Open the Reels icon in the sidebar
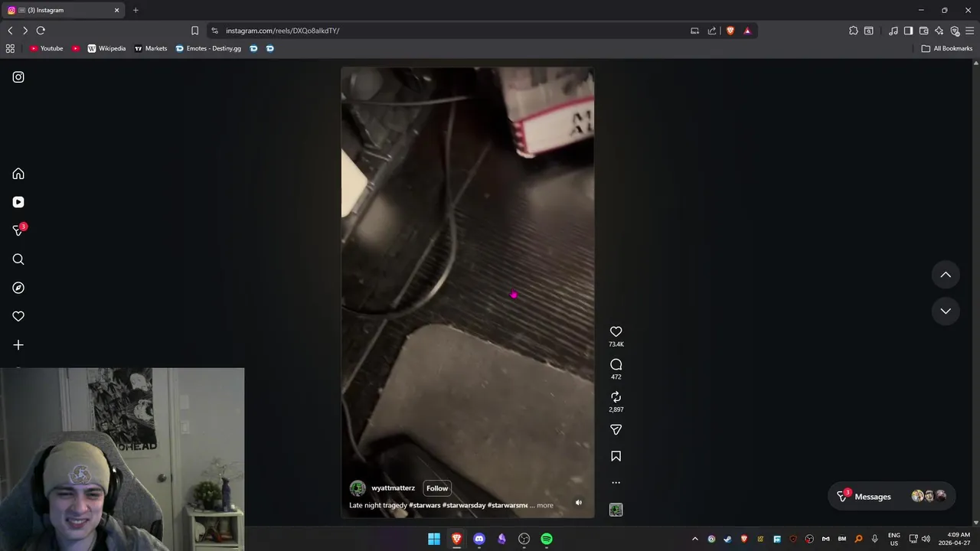The width and height of the screenshot is (980, 551). [18, 202]
